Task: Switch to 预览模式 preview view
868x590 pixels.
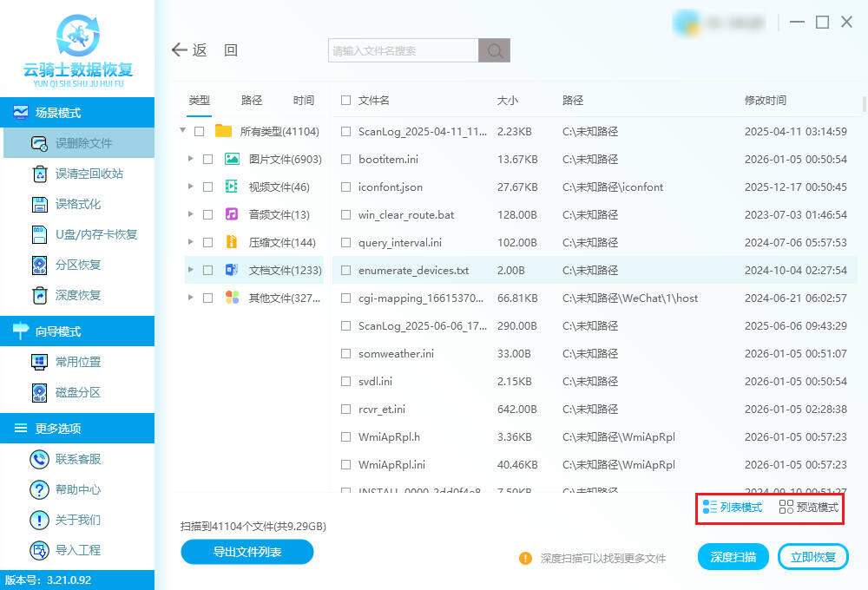Action: point(809,507)
